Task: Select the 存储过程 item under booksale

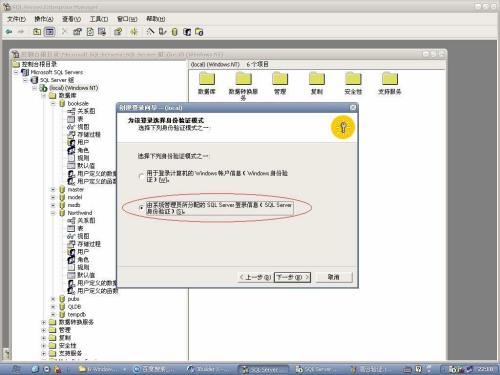Action: pos(89,134)
